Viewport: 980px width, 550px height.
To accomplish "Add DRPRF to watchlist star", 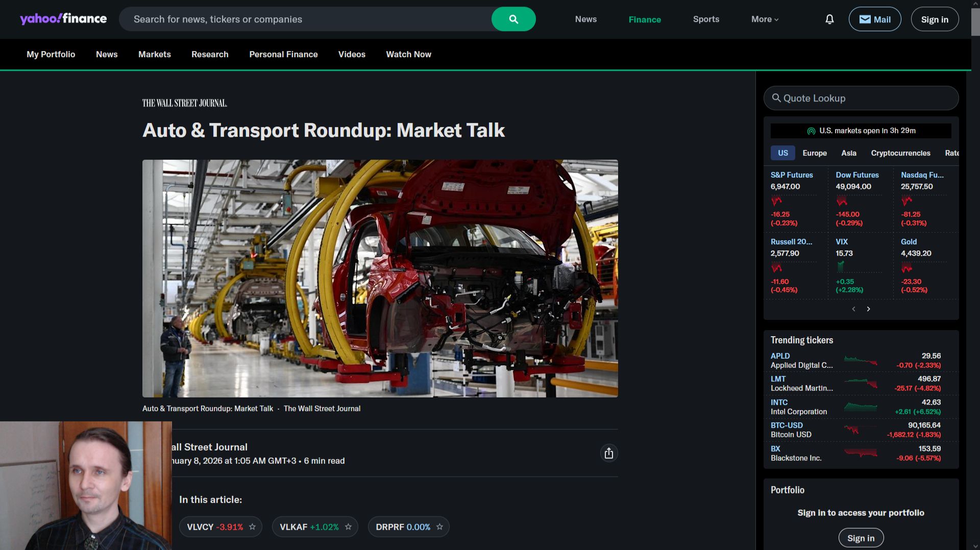I will (439, 527).
